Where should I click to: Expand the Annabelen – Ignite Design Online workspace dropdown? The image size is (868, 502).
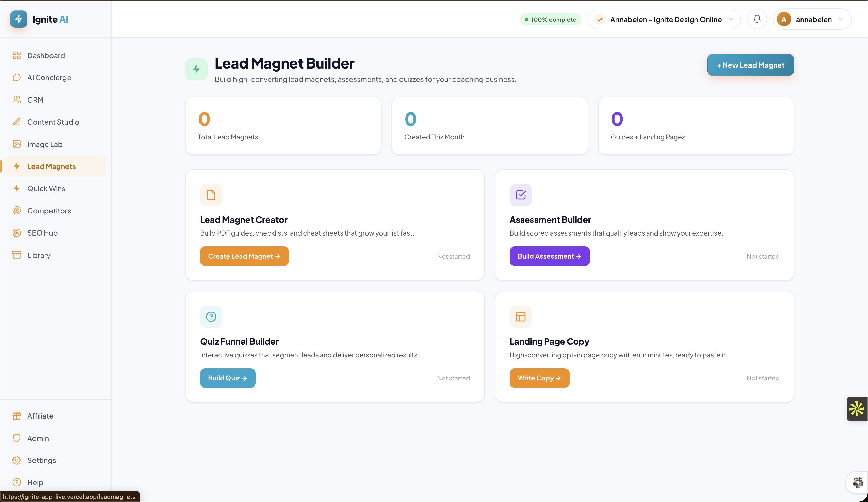[664, 19]
